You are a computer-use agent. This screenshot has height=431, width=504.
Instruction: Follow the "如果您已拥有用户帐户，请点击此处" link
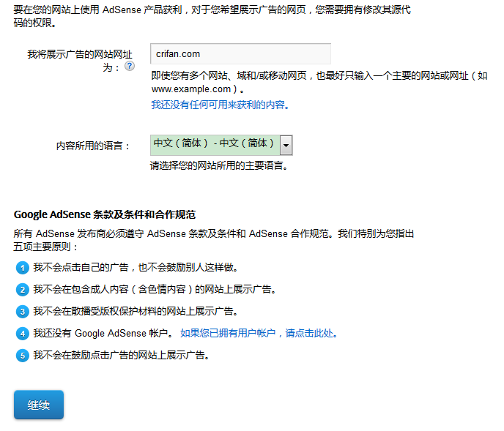click(x=259, y=334)
